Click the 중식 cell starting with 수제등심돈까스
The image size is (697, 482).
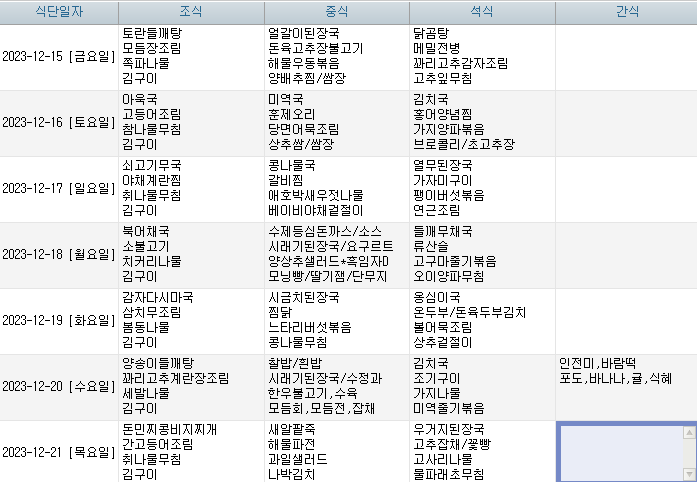click(x=337, y=254)
